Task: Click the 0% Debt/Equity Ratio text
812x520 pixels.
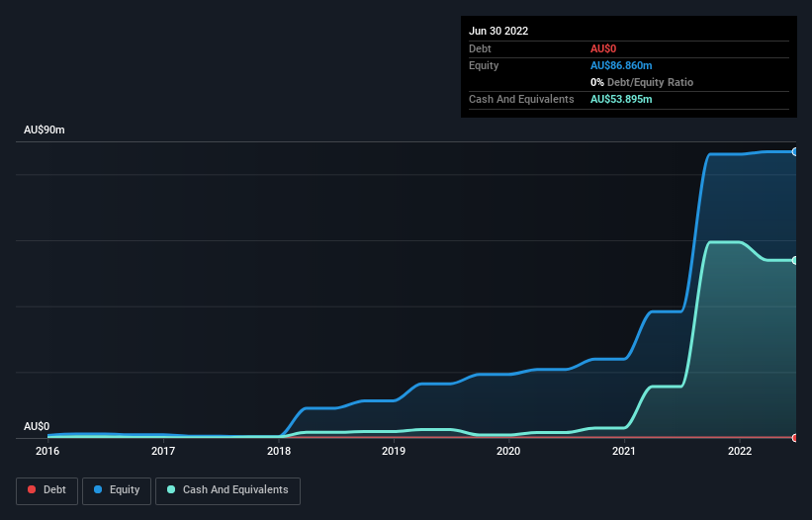Action: [642, 82]
